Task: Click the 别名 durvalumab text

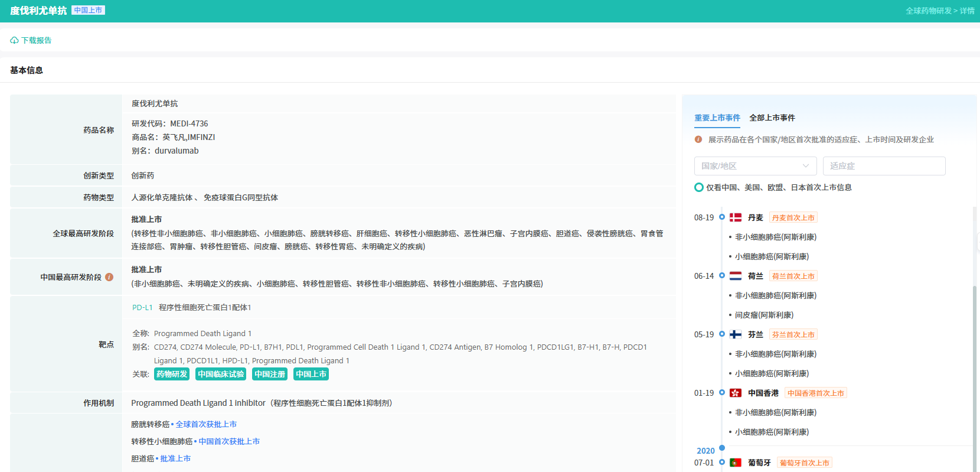Action: 165,151
